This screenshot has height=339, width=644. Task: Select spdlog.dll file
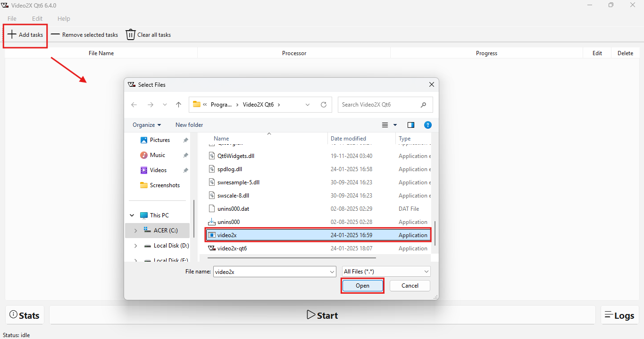[319, 169]
